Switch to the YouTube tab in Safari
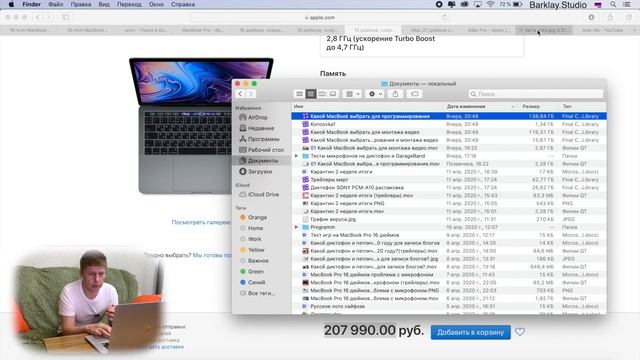640x360 pixels. (602, 30)
